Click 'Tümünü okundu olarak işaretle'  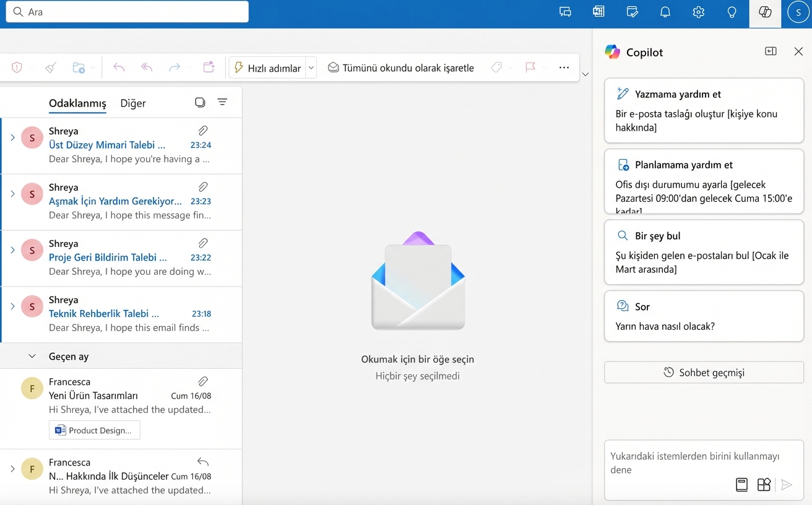pos(400,67)
